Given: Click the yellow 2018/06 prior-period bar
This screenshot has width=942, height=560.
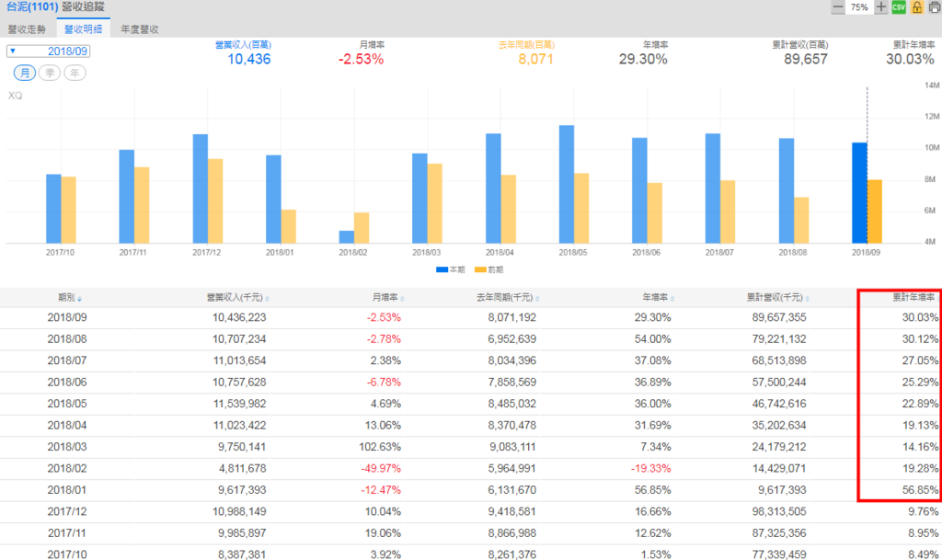Looking at the screenshot, I should pos(654,213).
